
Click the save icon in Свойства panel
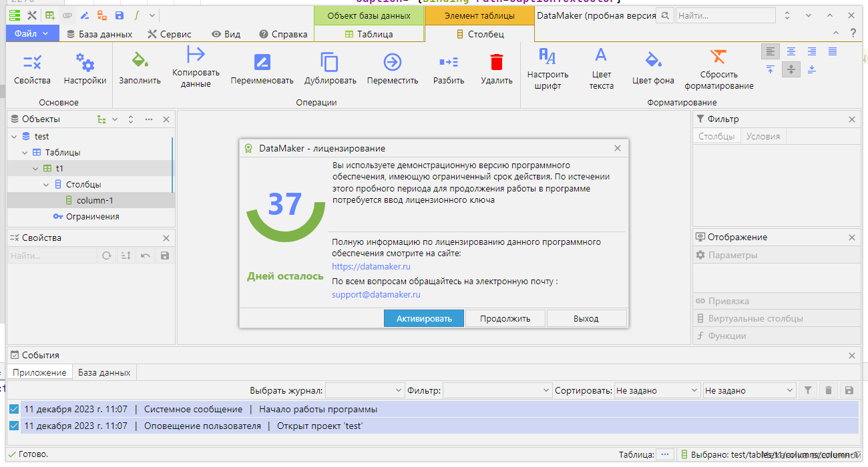point(165,256)
